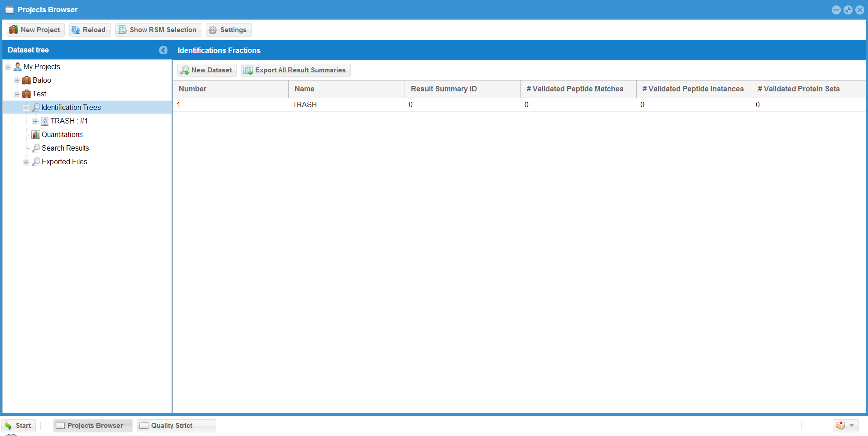The height and width of the screenshot is (436, 868).
Task: Switch to Quality Strict taskbar window
Action: (176, 426)
